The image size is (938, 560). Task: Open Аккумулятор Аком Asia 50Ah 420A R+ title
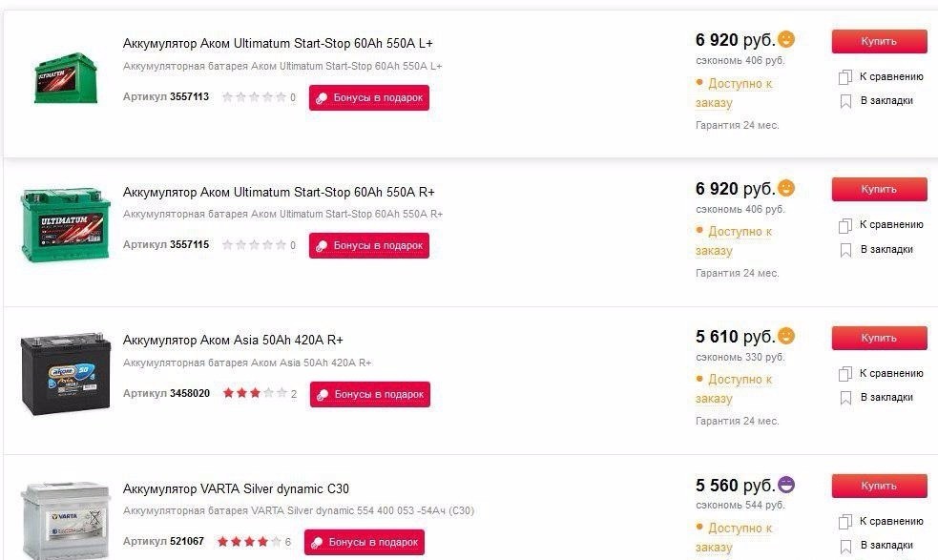pyautogui.click(x=233, y=341)
